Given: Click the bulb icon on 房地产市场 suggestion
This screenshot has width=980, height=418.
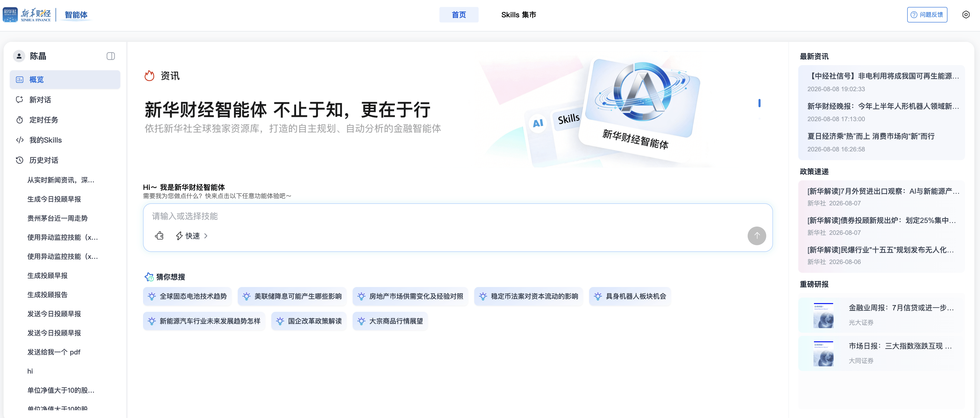Looking at the screenshot, I should point(361,296).
